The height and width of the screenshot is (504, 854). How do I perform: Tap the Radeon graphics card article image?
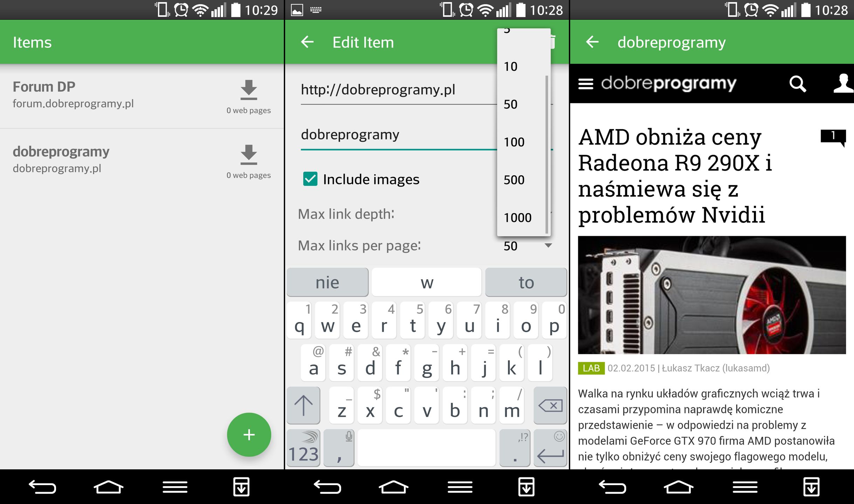712,295
